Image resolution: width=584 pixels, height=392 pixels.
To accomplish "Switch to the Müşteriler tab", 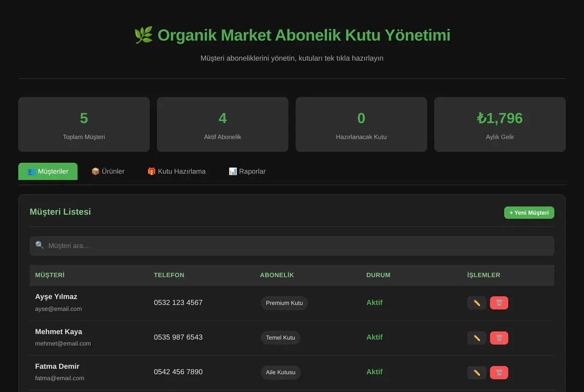I will [48, 171].
